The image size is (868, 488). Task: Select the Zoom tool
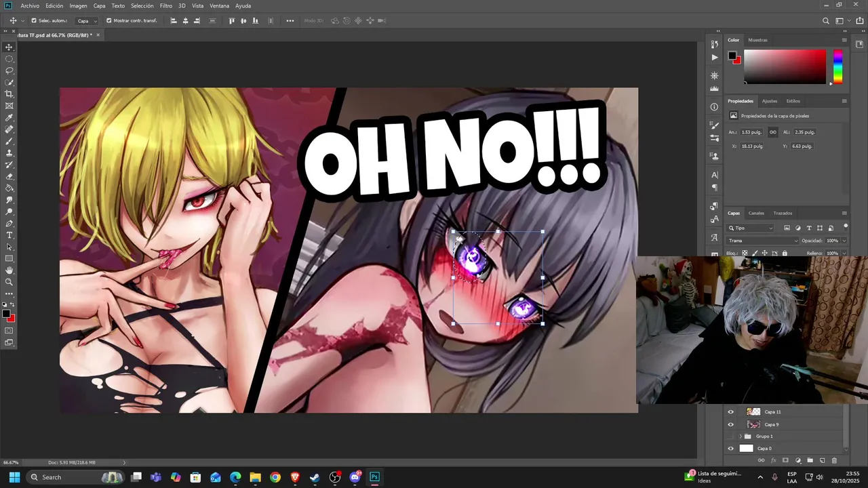coord(9,282)
